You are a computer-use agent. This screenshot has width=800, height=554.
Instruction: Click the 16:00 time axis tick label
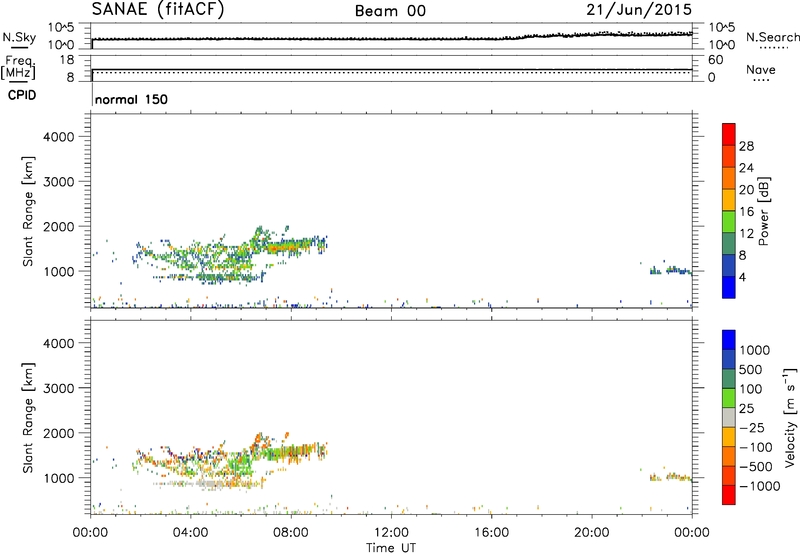pyautogui.click(x=491, y=533)
